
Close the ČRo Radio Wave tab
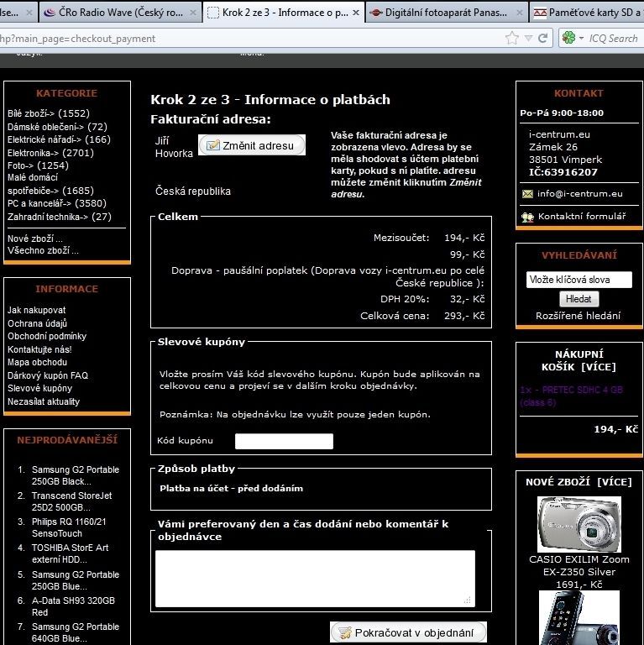click(x=194, y=13)
